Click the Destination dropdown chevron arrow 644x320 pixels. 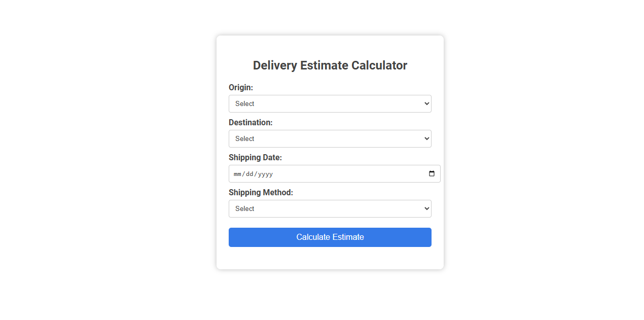tap(426, 138)
